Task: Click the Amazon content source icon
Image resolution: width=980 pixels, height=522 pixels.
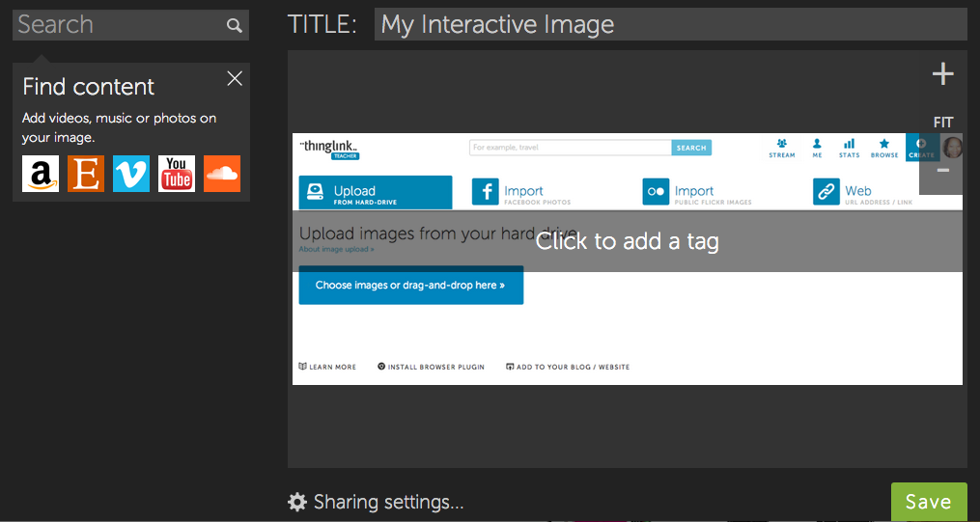Action: coord(41,174)
